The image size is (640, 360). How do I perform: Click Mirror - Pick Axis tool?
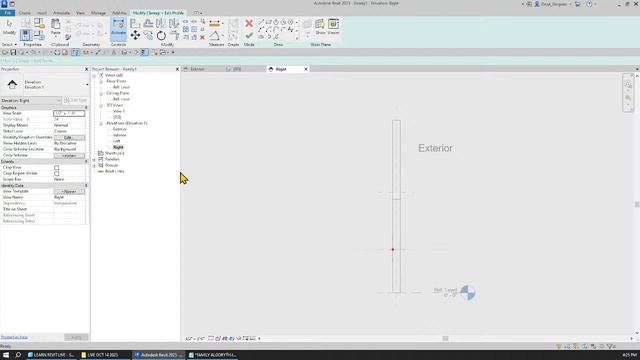(x=161, y=23)
